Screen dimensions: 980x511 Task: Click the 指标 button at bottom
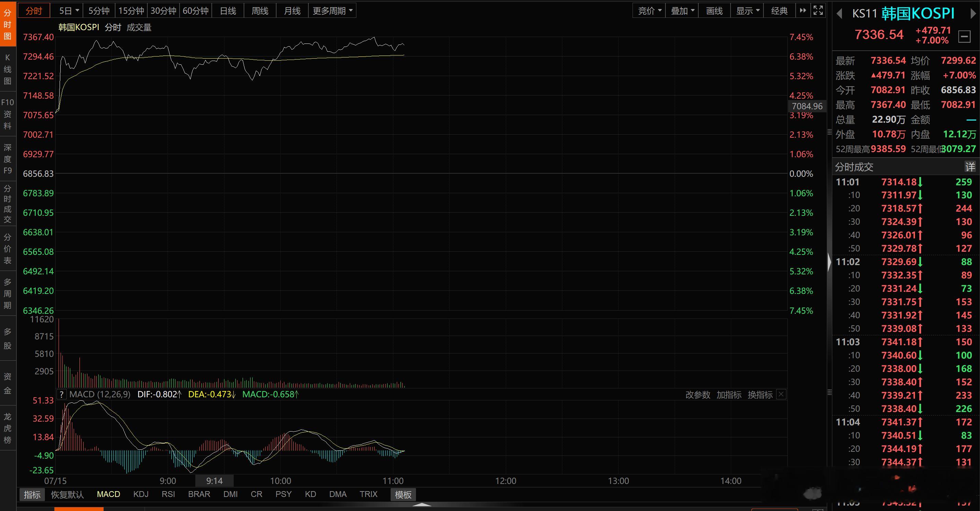pyautogui.click(x=32, y=494)
